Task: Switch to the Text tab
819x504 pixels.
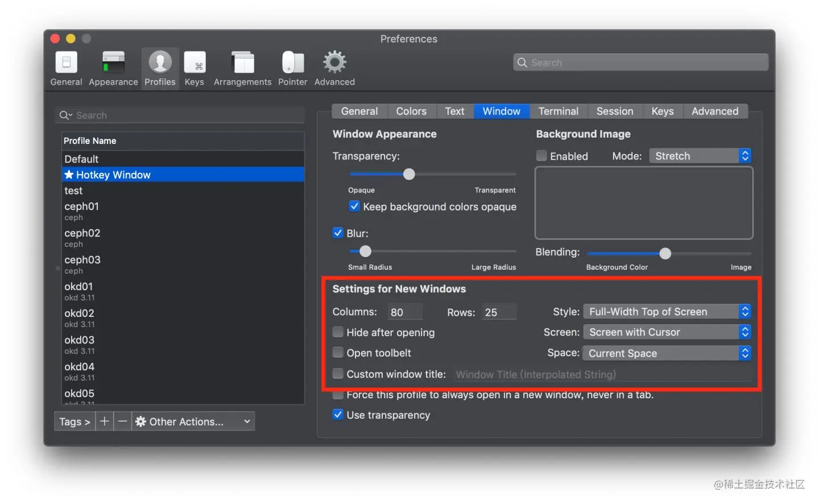Action: coord(454,111)
